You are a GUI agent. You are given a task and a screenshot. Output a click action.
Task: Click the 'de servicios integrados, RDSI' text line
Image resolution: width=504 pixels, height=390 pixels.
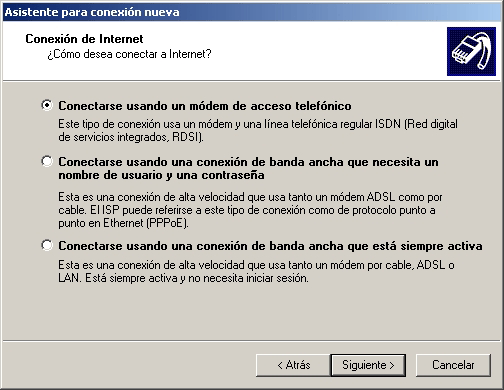pos(131,137)
